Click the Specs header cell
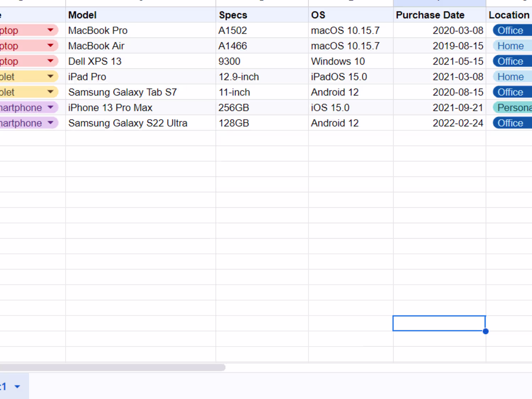 coord(262,15)
